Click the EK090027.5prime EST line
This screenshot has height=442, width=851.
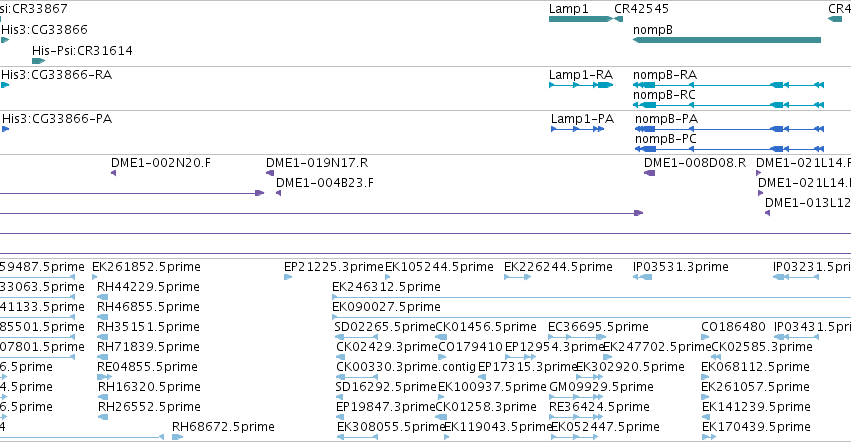pos(592,317)
